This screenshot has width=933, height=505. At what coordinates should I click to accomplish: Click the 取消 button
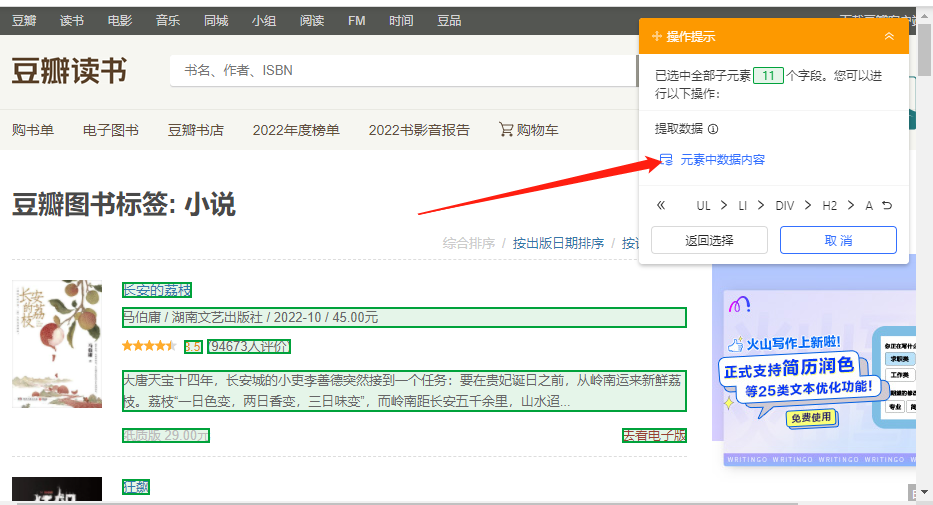tap(838, 240)
